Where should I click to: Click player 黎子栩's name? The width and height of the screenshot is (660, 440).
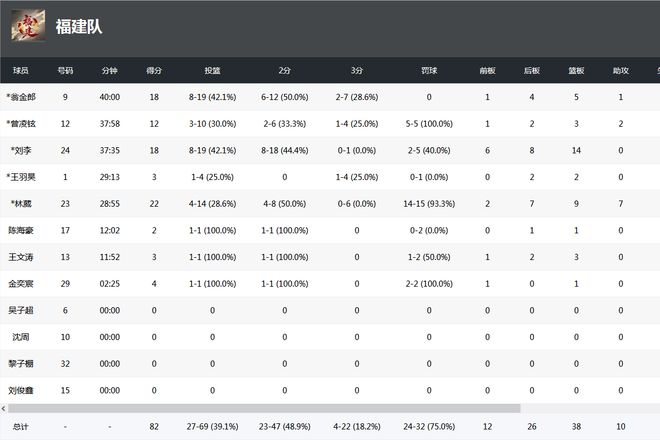[x=21, y=363]
